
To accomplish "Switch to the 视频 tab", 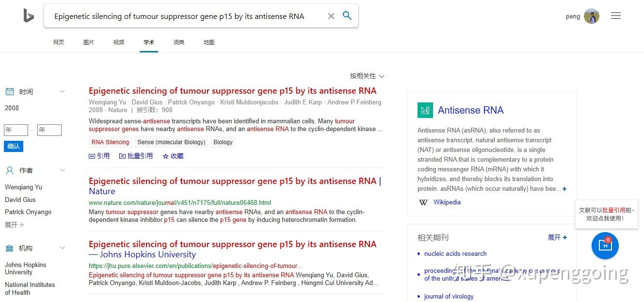I will click(119, 42).
